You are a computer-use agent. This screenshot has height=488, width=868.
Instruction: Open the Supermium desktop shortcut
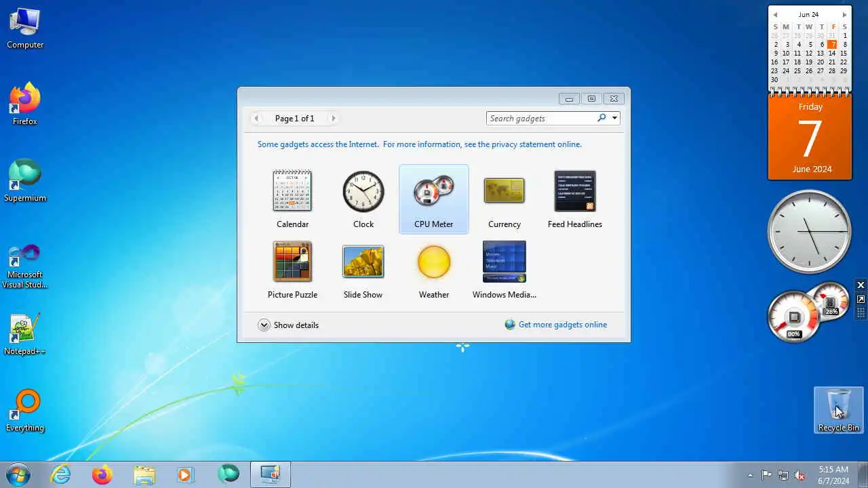click(25, 181)
